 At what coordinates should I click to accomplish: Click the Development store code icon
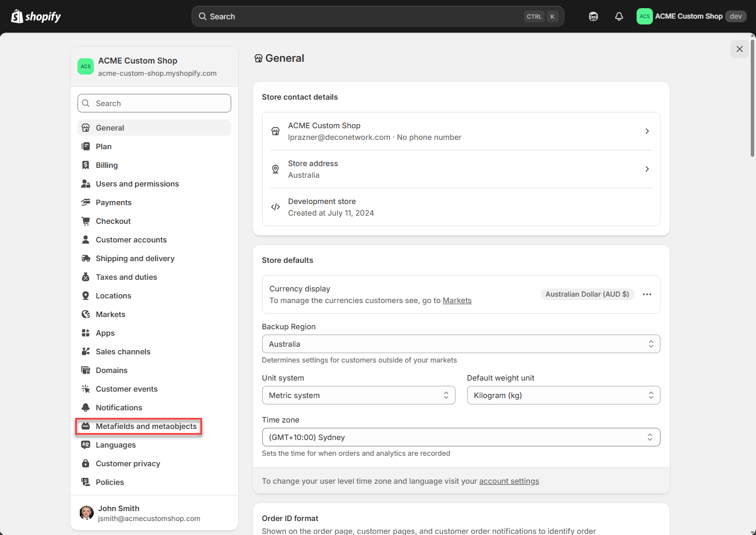point(275,207)
